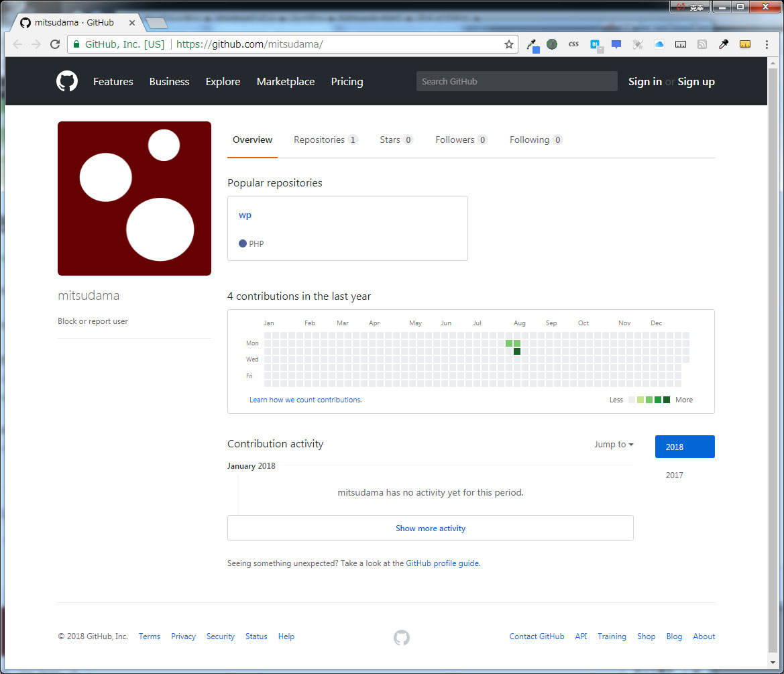Focus the Search GitHub field
The image size is (784, 674).
(x=516, y=82)
